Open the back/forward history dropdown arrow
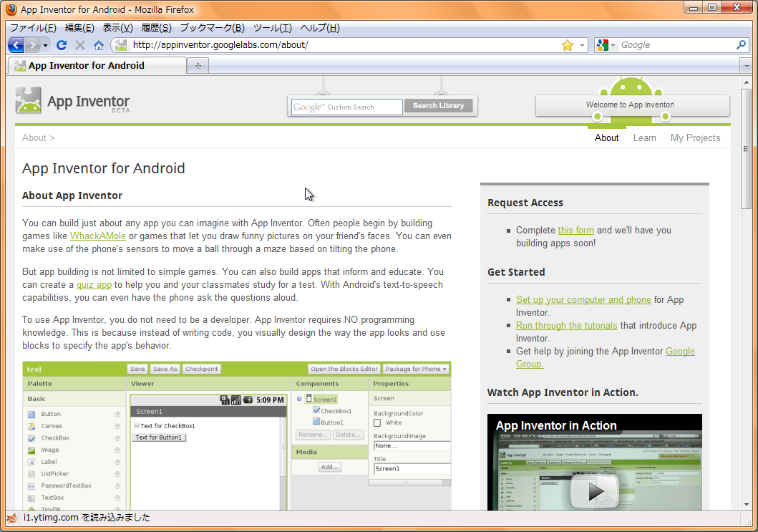The width and height of the screenshot is (758, 532). 45,45
